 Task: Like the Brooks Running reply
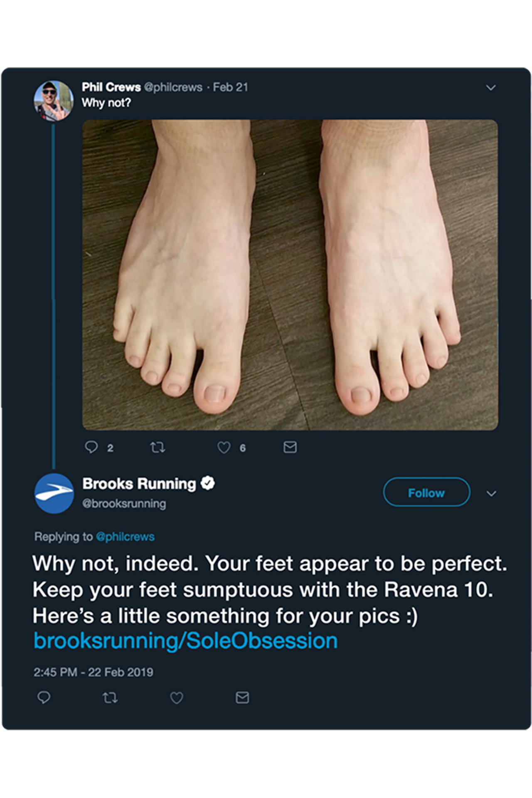coord(177,698)
